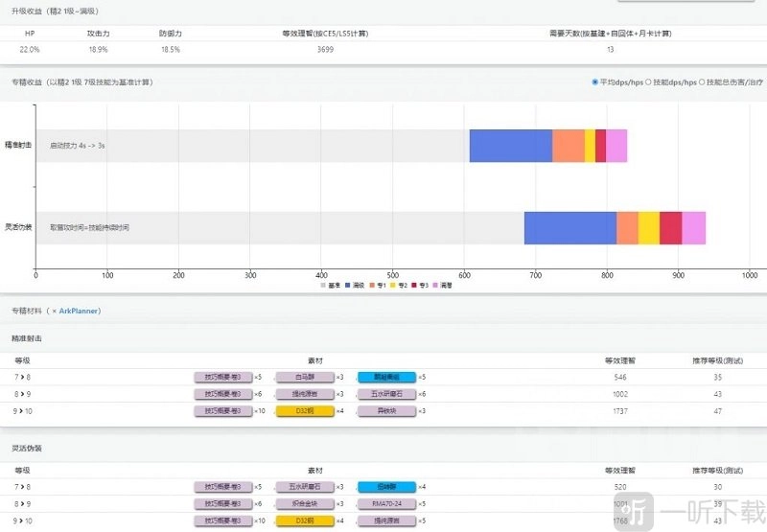767x532 pixels.
Task: Select the 炽合金块 material tag
Action: [x=304, y=503]
